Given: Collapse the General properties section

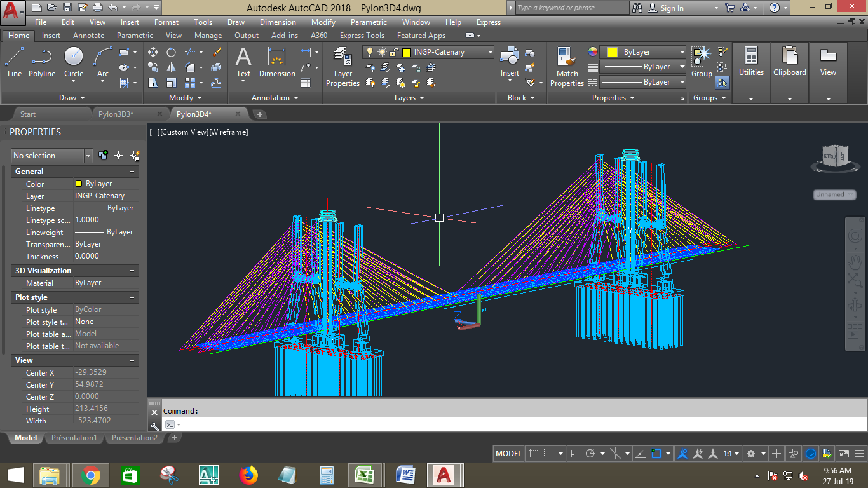Looking at the screenshot, I should (132, 172).
